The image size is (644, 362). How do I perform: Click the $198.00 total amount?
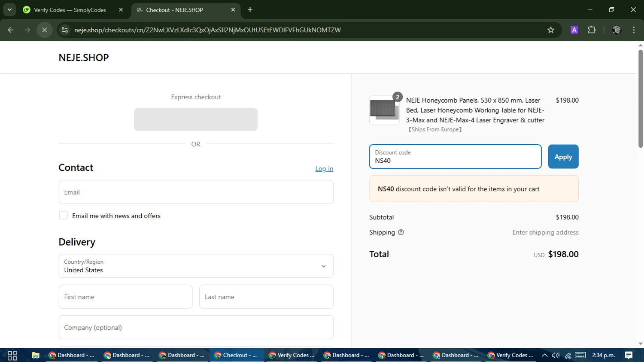pyautogui.click(x=563, y=254)
